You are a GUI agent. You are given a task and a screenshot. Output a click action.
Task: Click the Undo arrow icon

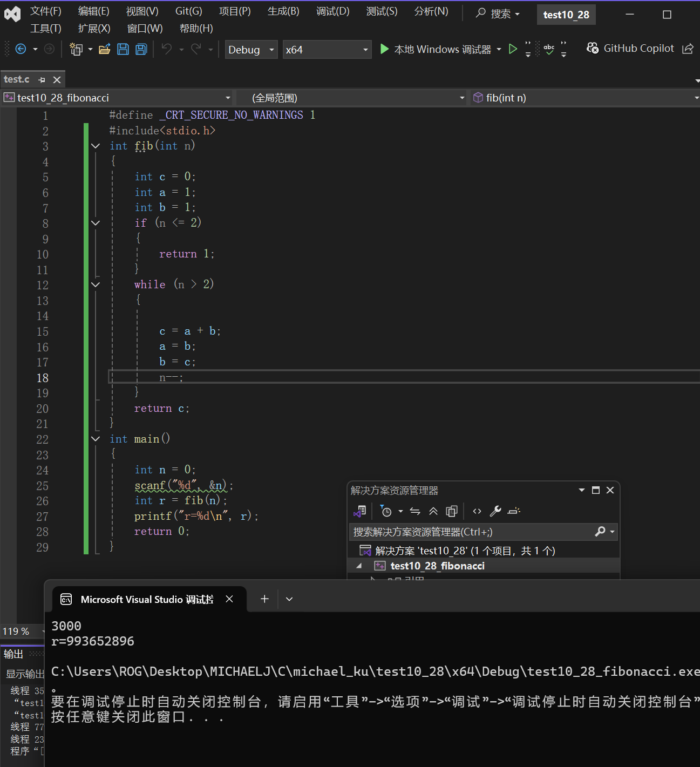167,49
